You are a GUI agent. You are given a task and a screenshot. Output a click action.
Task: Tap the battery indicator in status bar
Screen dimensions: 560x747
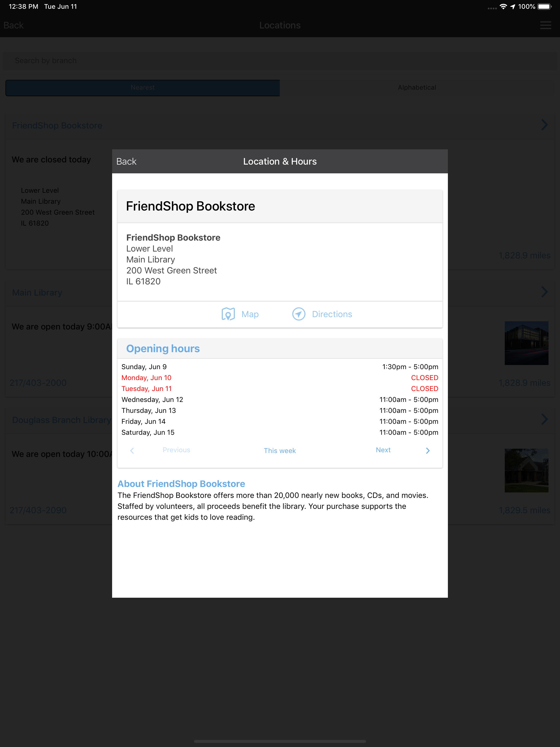click(x=544, y=7)
